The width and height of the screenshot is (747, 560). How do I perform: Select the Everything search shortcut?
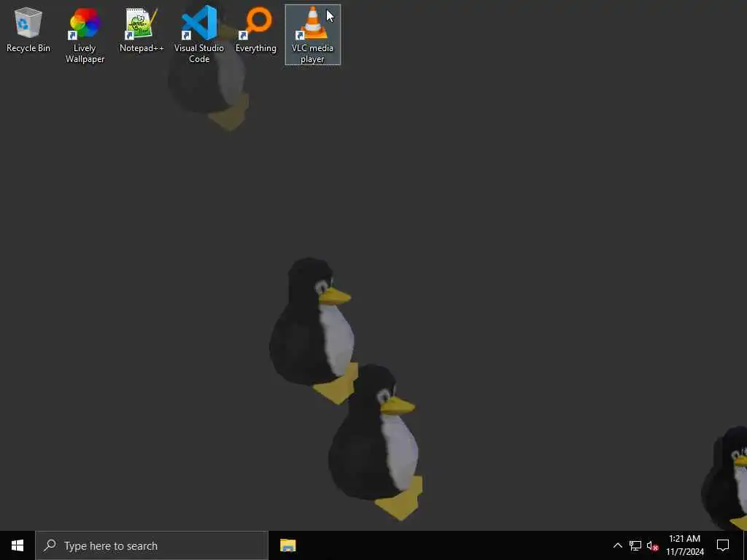[256, 29]
